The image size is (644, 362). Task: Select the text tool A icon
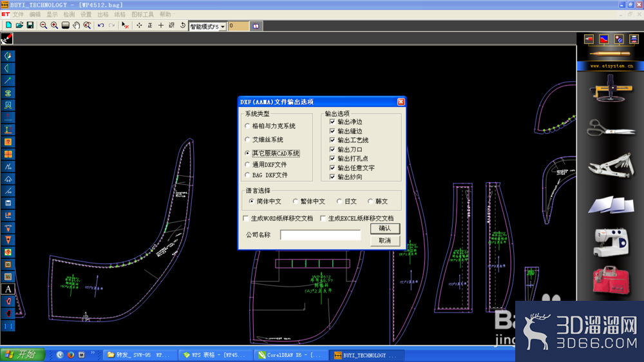tap(8, 289)
